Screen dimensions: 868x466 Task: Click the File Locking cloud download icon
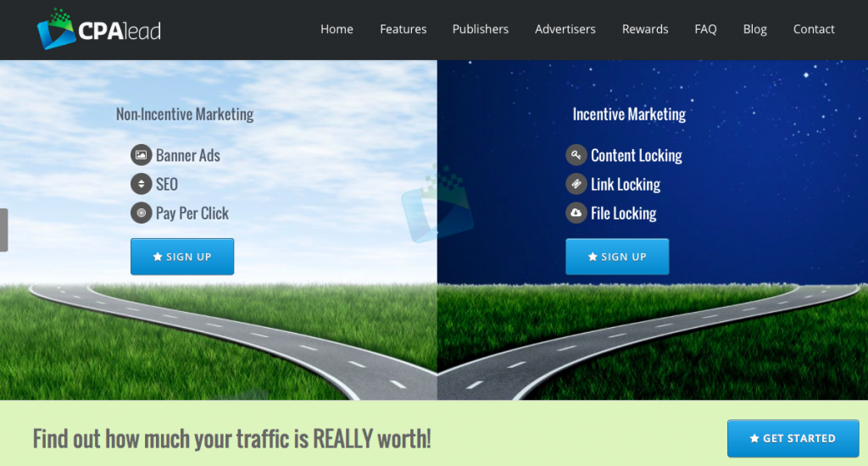click(576, 213)
